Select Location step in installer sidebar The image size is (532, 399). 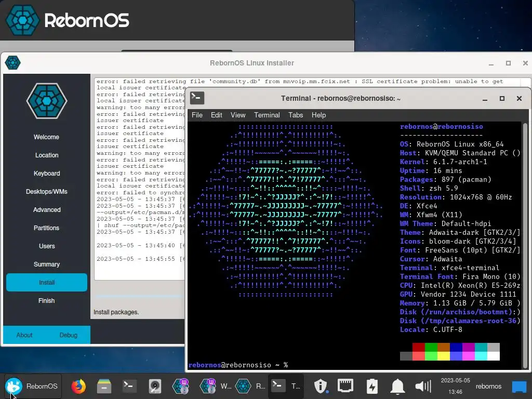46,155
